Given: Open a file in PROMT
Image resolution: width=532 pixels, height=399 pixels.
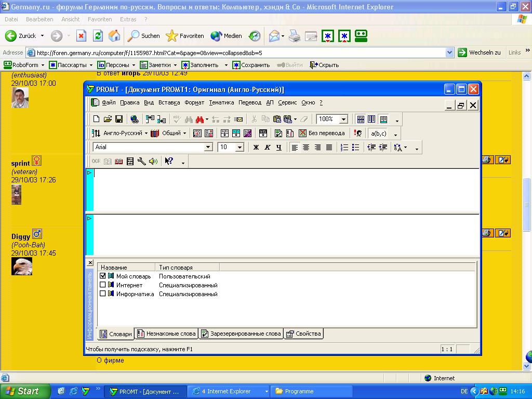Looking at the screenshot, I should coord(108,119).
